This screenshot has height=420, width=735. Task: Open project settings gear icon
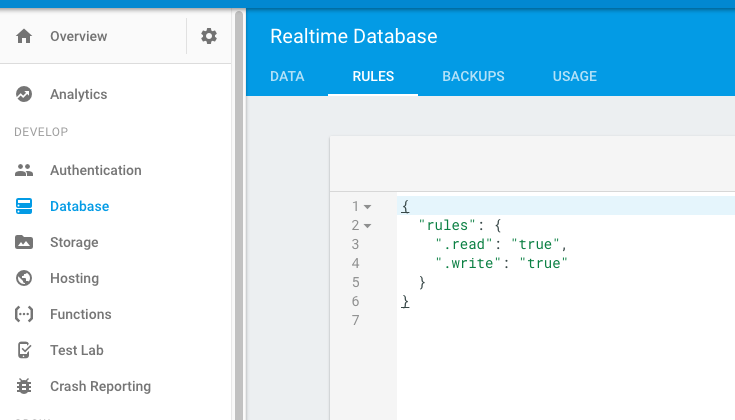[x=208, y=36]
